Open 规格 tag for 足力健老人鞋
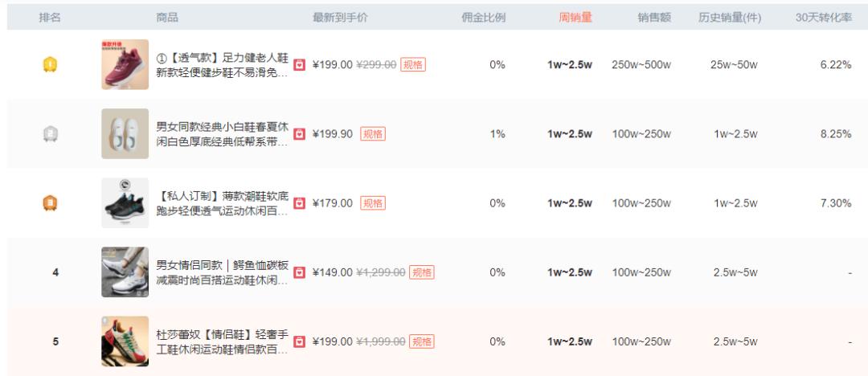Image resolution: width=868 pixels, height=376 pixels. point(412,65)
